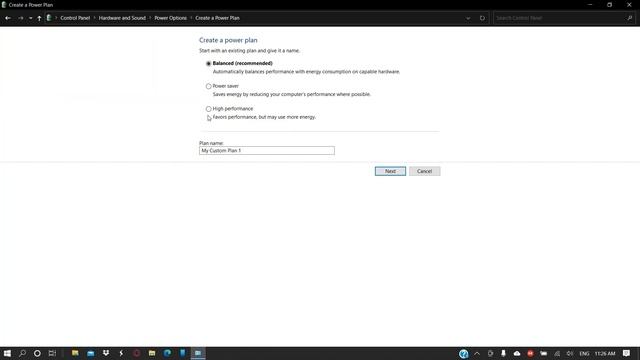Expand chevron after Control Panel breadcrumb
640x360 pixels.
94,18
